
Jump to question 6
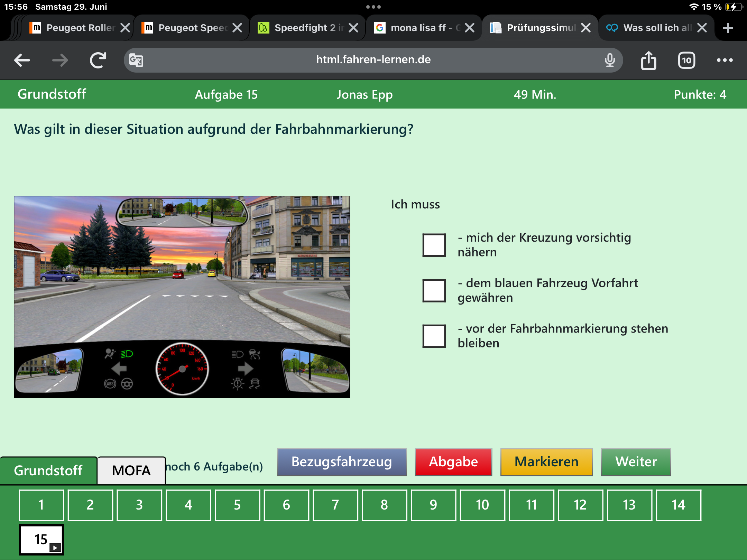pos(286,505)
